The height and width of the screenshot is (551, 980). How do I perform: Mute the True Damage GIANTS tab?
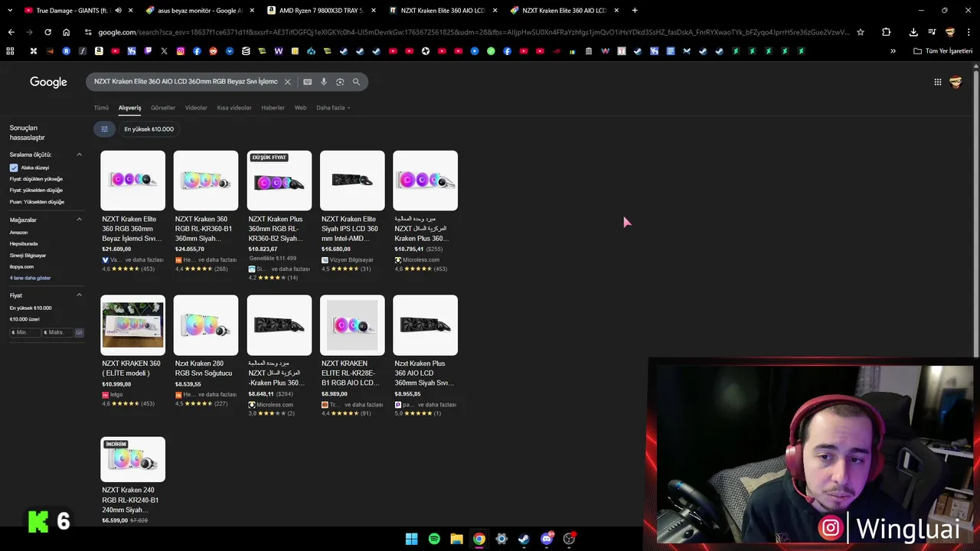118,11
